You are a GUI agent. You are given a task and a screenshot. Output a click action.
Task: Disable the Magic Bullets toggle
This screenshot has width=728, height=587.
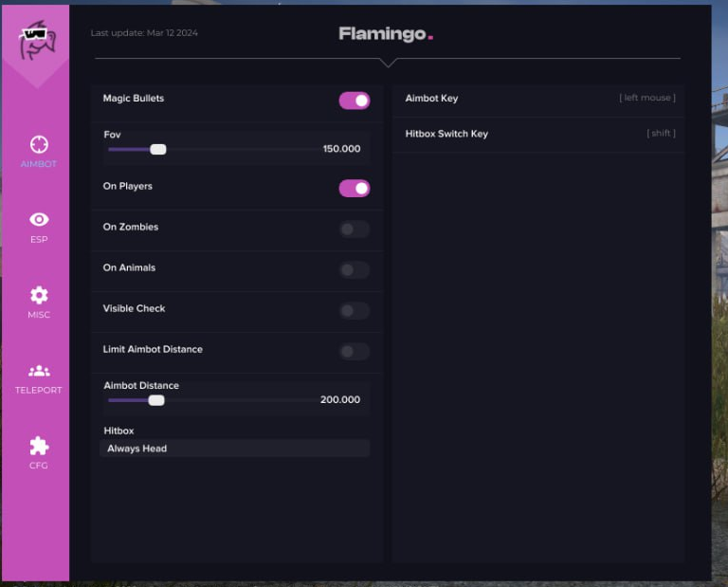click(x=355, y=101)
